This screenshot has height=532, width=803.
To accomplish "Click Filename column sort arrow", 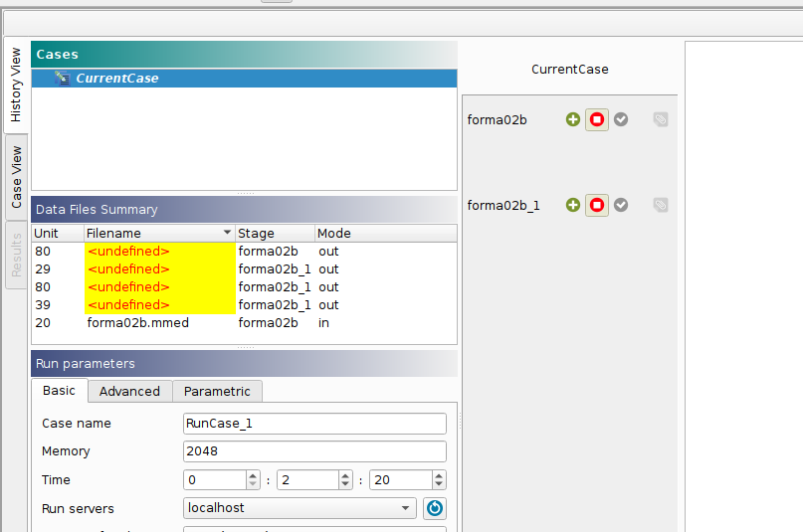I will click(227, 234).
